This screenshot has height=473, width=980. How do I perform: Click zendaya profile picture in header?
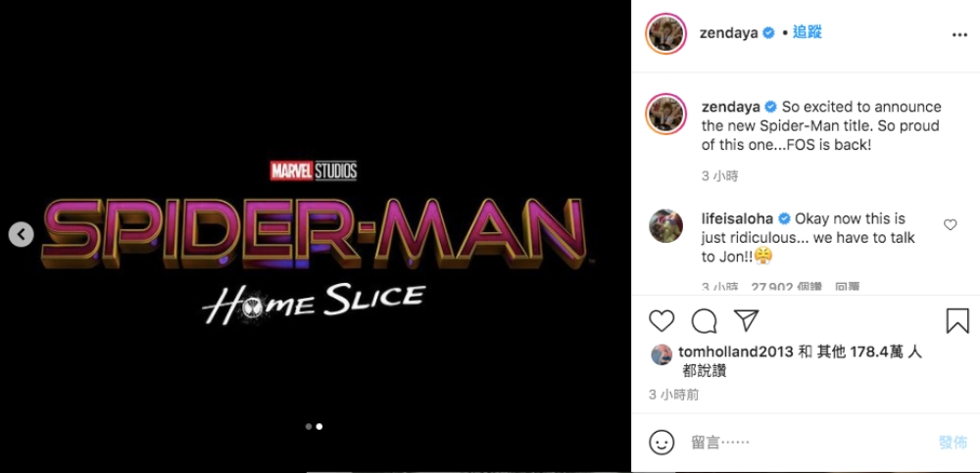[x=664, y=33]
